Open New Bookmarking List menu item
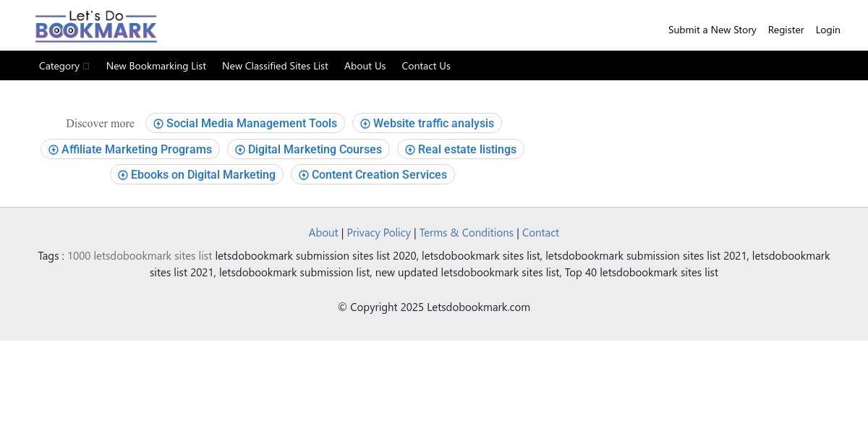Viewport: 868px width, 434px height. point(156,66)
